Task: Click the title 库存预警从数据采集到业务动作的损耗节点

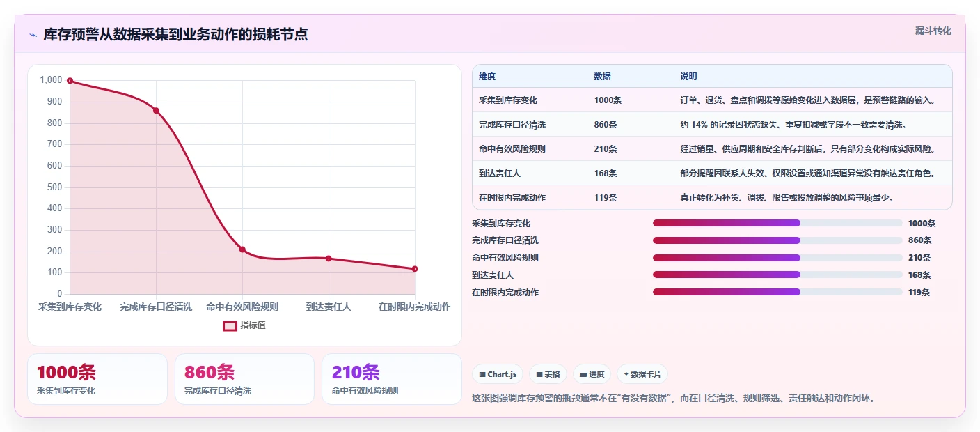Action: (176, 35)
